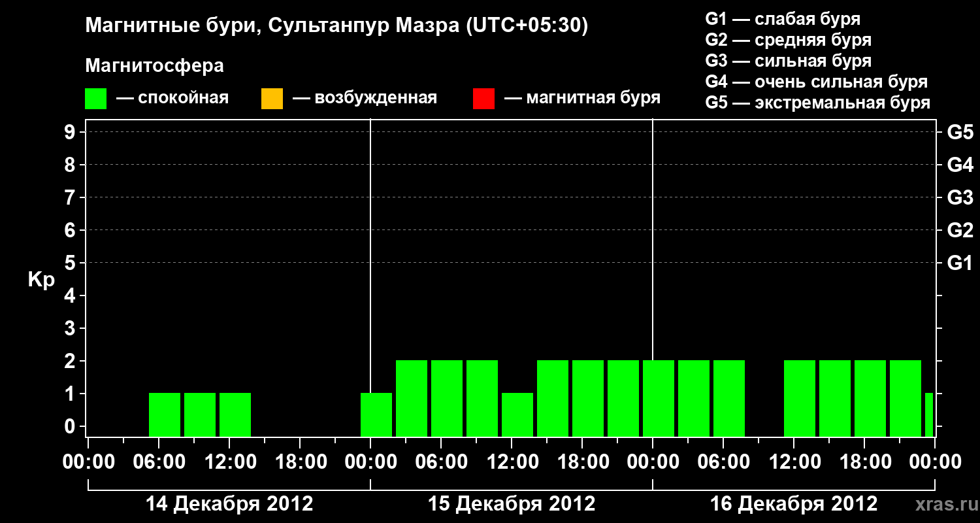Click bar crossing the 16 December midnight line
Image resolution: width=980 pixels, height=523 pixels.
(x=659, y=398)
